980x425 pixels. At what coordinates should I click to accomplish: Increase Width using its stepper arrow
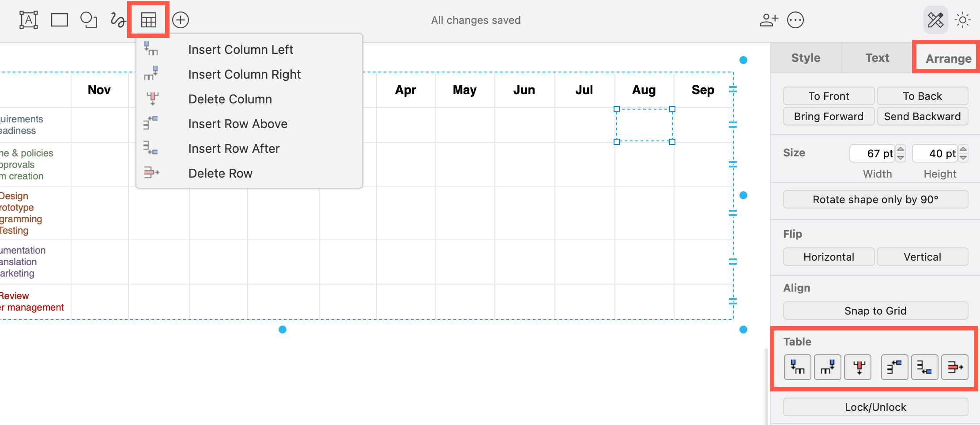click(x=901, y=150)
